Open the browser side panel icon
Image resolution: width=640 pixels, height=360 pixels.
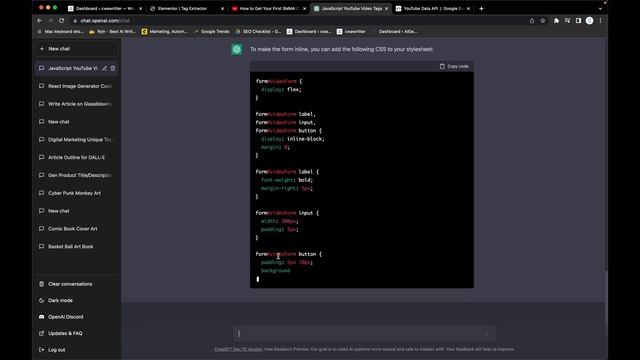[578, 20]
